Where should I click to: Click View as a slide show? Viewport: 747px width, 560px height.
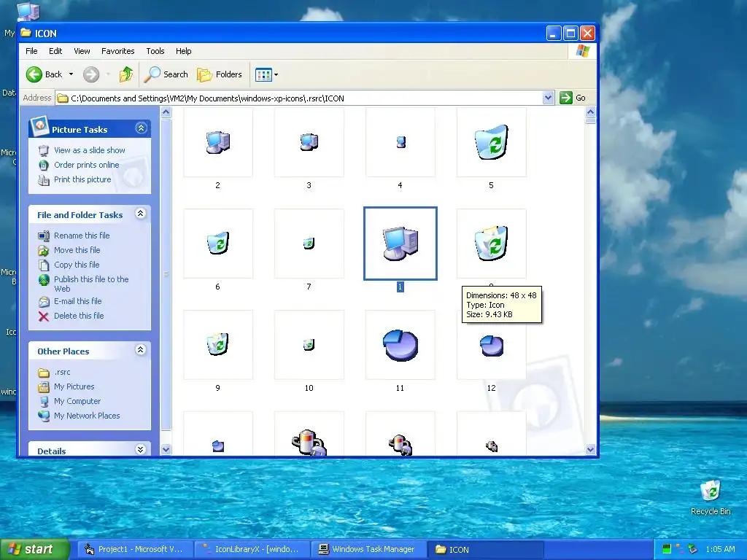[90, 150]
